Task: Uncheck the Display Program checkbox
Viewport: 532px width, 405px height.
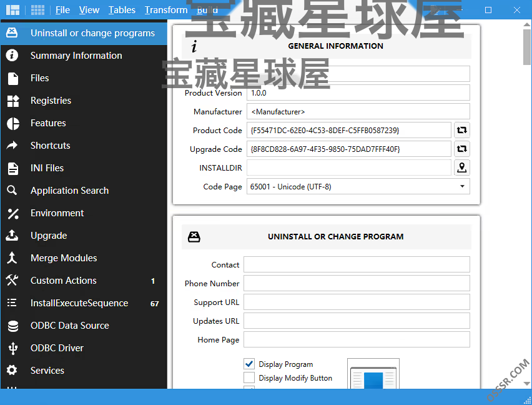Action: click(x=249, y=364)
